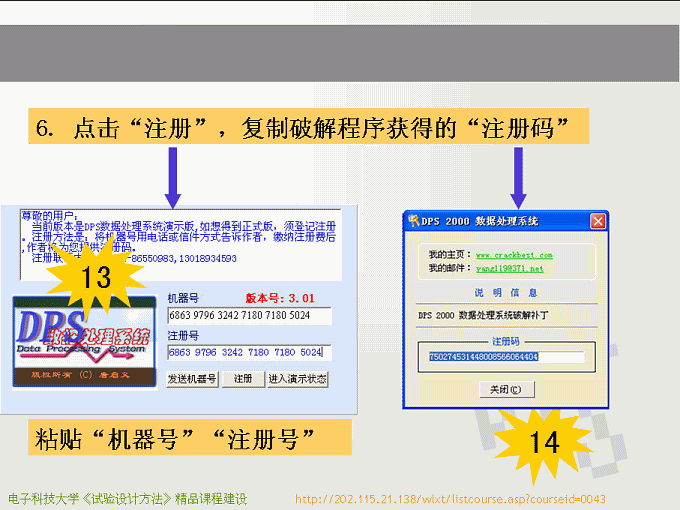Click inside the 机器号 input field

249,316
